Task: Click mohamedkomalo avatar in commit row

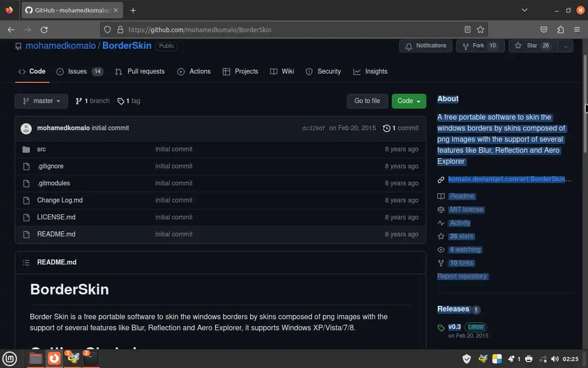Action: [26, 128]
